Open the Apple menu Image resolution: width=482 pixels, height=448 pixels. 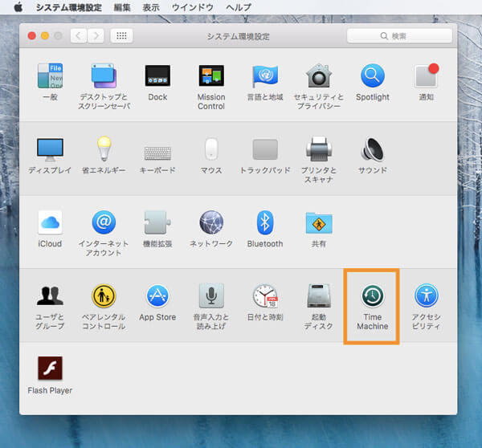(18, 7)
